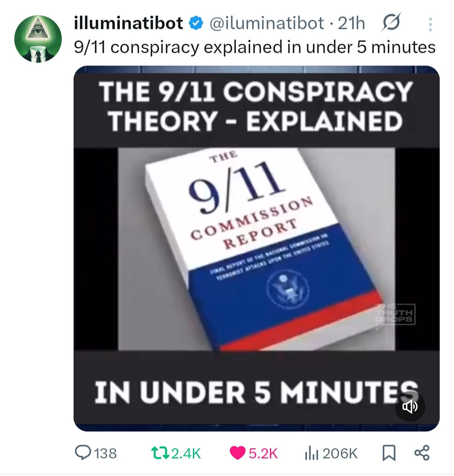Click the 2.4K reposts count
Image resolution: width=454 pixels, height=476 pixels.
pyautogui.click(x=186, y=454)
